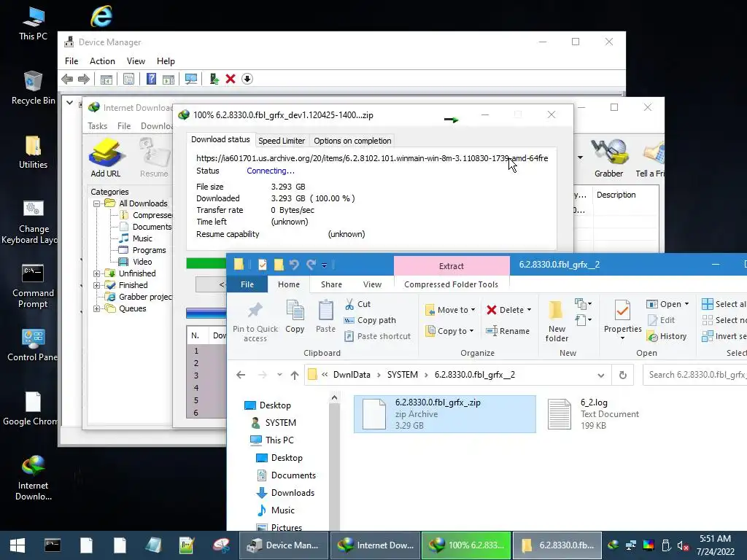
Task: Click Invert selection in the ribbon
Action: [x=724, y=337]
